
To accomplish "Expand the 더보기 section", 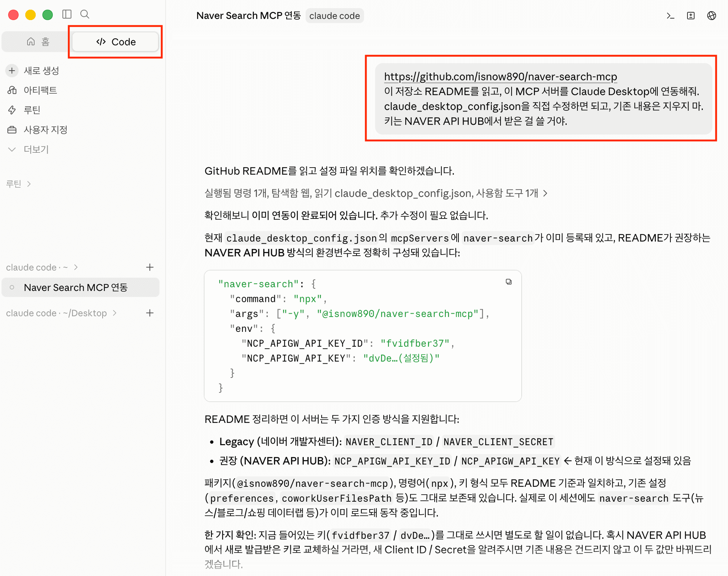I will (x=36, y=149).
